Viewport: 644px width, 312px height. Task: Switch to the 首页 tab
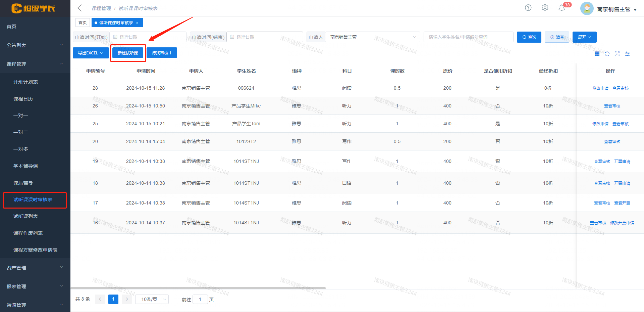(x=83, y=23)
